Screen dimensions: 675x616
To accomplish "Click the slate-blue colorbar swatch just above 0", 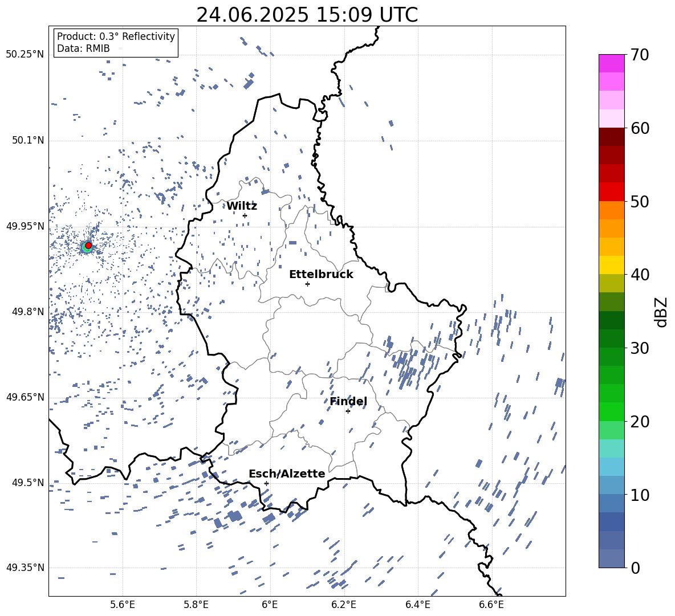I will point(611,558).
